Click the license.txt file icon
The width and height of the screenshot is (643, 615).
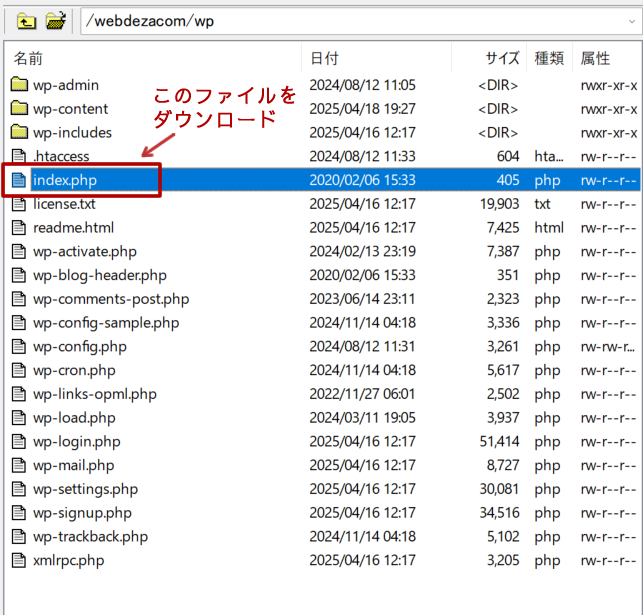click(18, 204)
